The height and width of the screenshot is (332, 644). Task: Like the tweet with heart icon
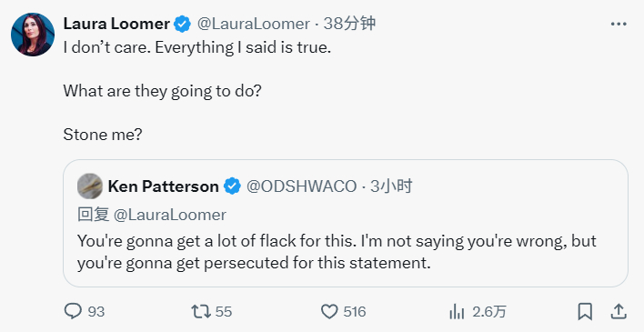329,312
